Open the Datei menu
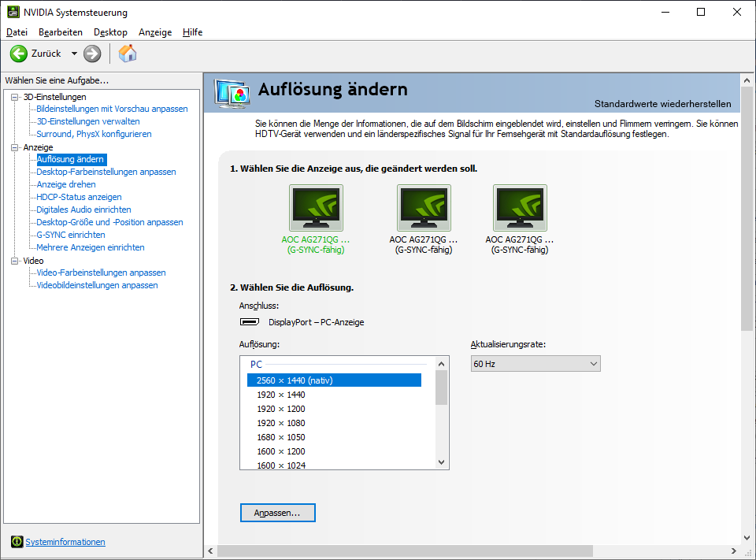 pos(17,32)
